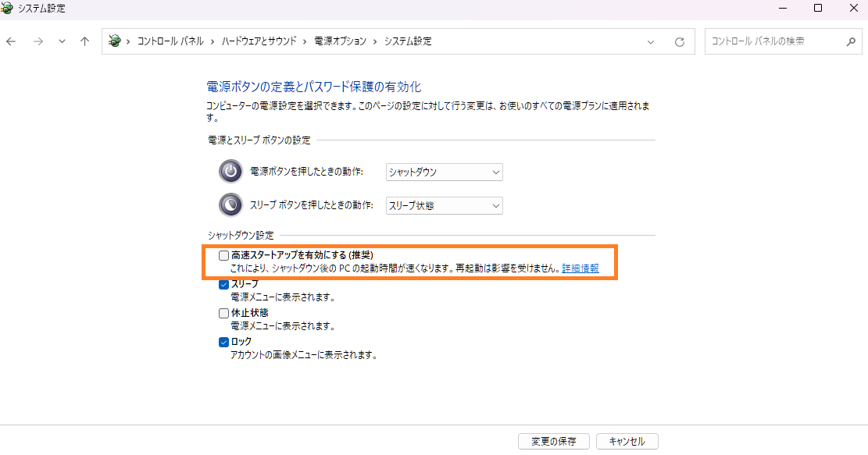The image size is (868, 455).
Task: Expand chevron after ハードウェアとサウンド breadcrumb
Action: [x=305, y=41]
